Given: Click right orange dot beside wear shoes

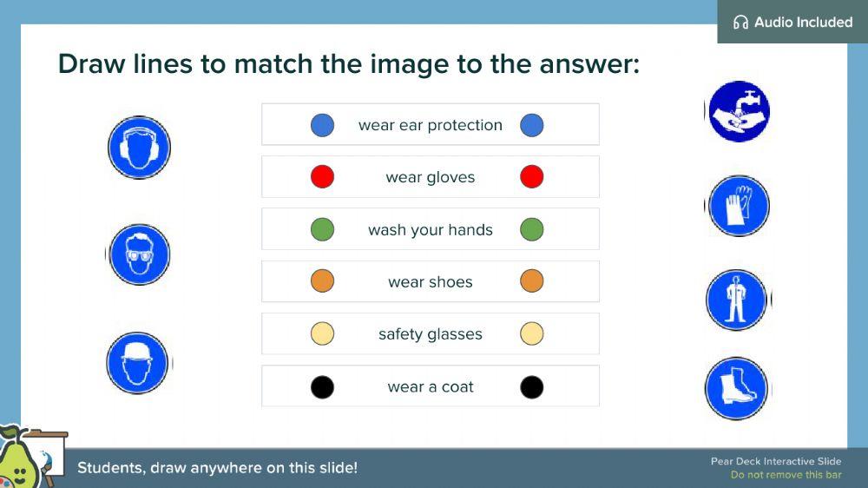Looking at the screenshot, I should (x=531, y=281).
